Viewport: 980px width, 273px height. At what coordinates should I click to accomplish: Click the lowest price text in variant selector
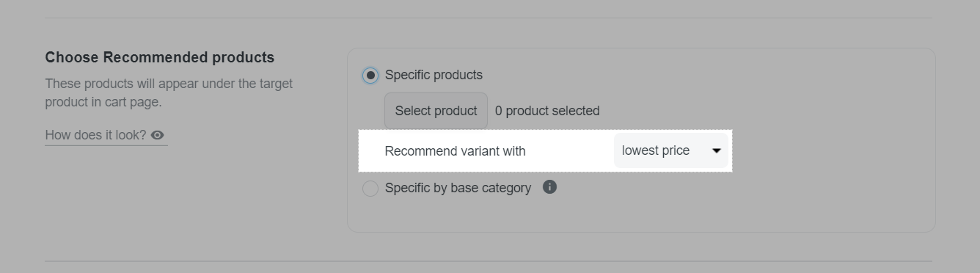click(656, 150)
